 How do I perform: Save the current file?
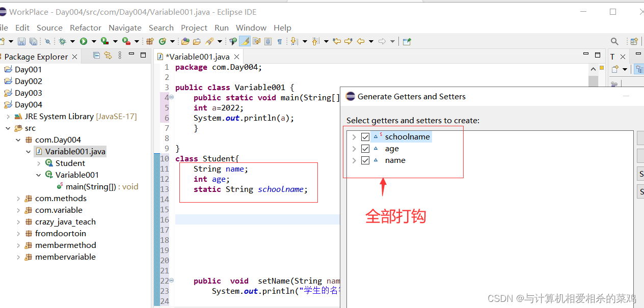tap(21, 41)
